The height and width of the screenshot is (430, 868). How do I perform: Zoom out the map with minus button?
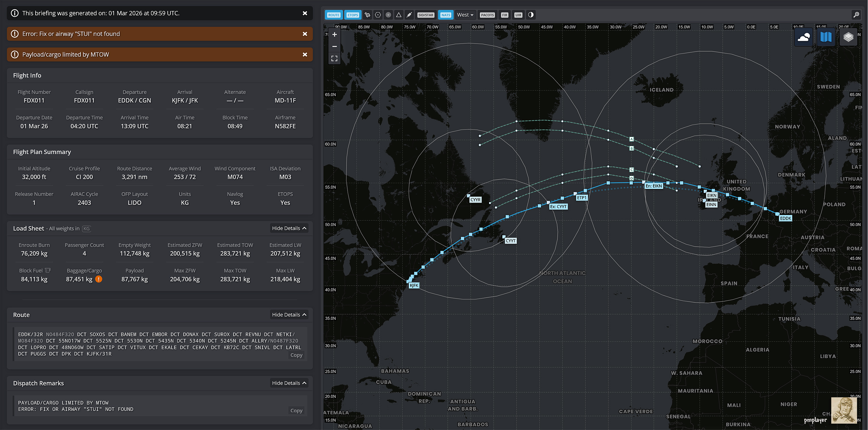[334, 47]
